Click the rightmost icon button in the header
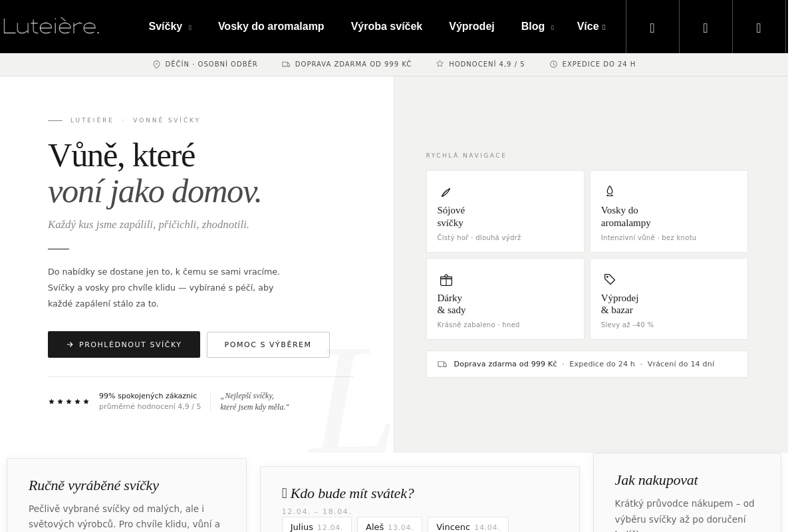 pos(759,27)
